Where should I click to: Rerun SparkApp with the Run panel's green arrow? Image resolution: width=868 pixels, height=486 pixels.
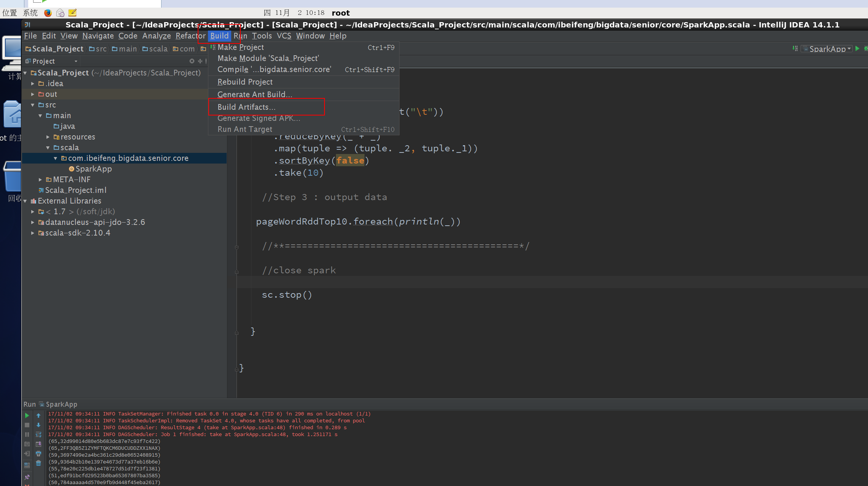tap(27, 415)
